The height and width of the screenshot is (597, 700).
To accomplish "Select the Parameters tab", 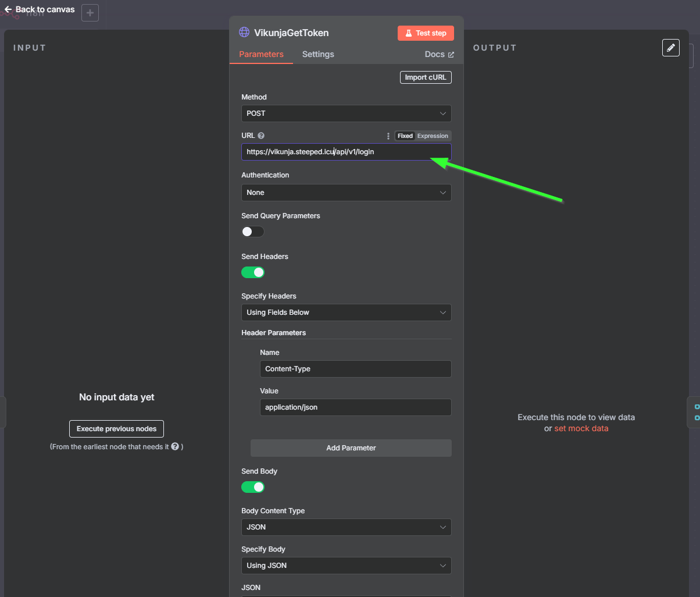I will (261, 54).
